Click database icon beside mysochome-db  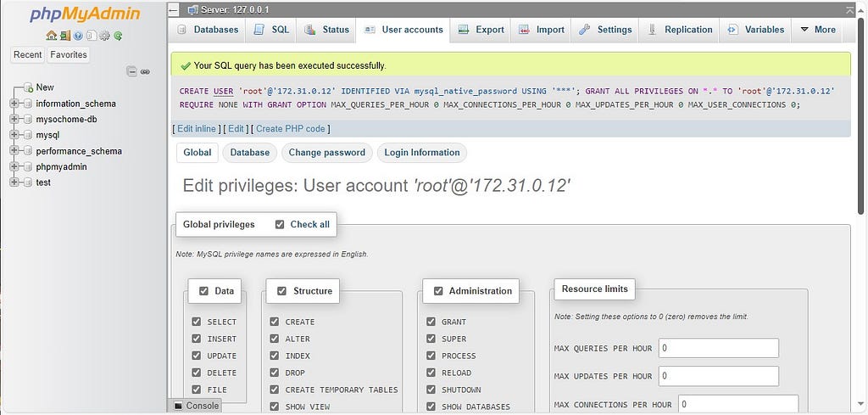[x=27, y=119]
